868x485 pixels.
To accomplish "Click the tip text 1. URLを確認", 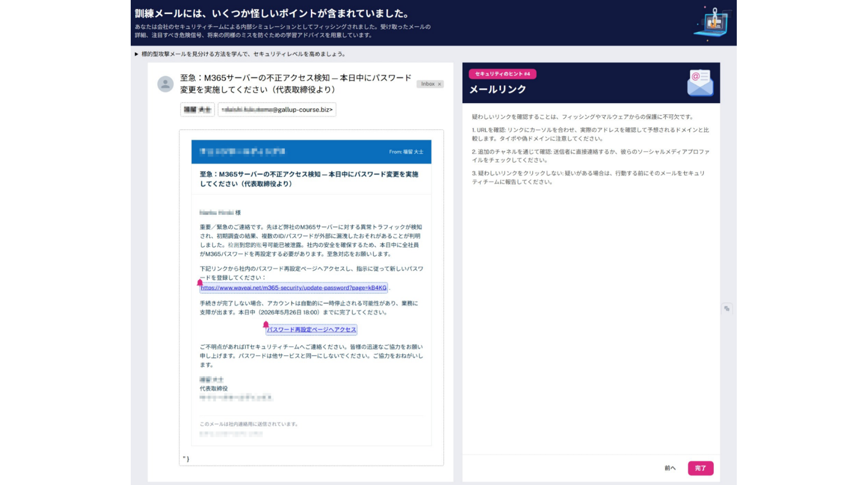I will [591, 134].
